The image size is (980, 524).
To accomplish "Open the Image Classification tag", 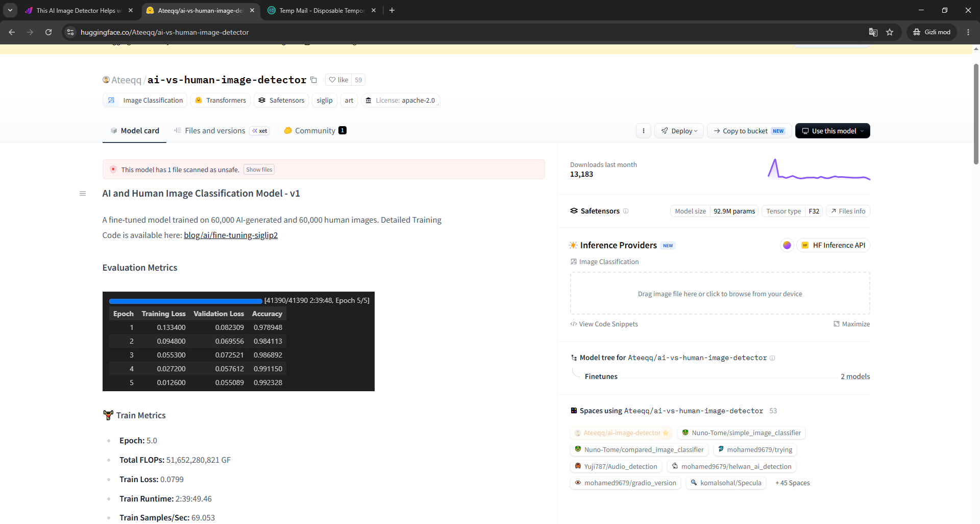I will coord(145,100).
